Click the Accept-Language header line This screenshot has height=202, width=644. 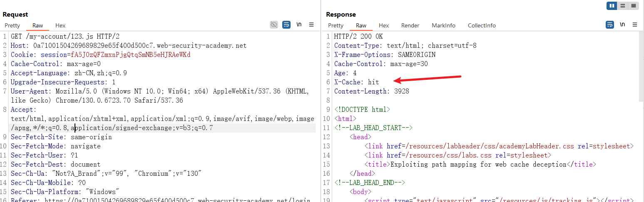point(69,73)
